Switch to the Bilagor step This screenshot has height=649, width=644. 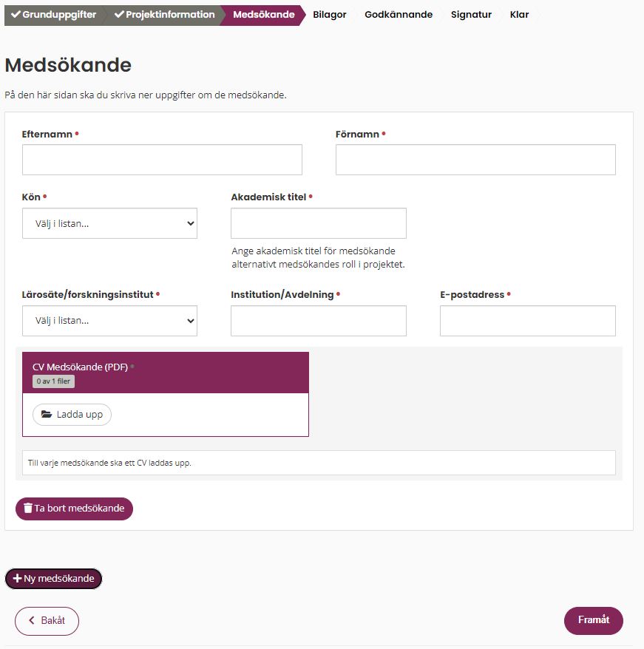click(x=329, y=15)
